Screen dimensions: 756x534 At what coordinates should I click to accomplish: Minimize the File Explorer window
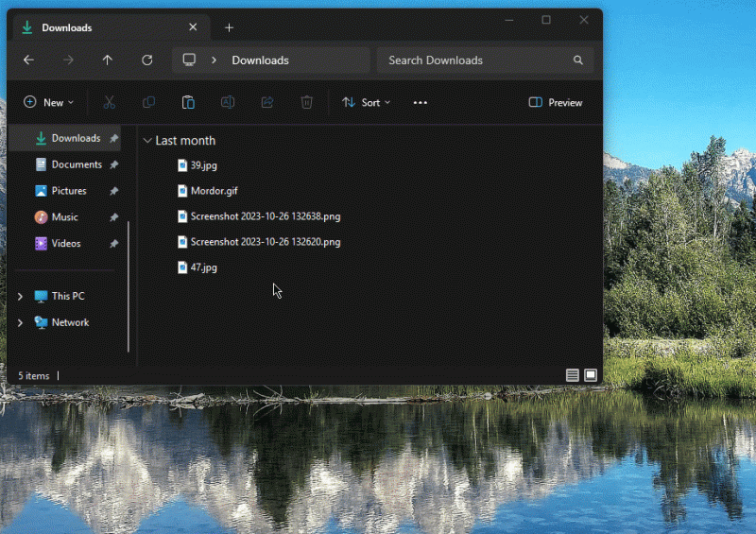509,20
